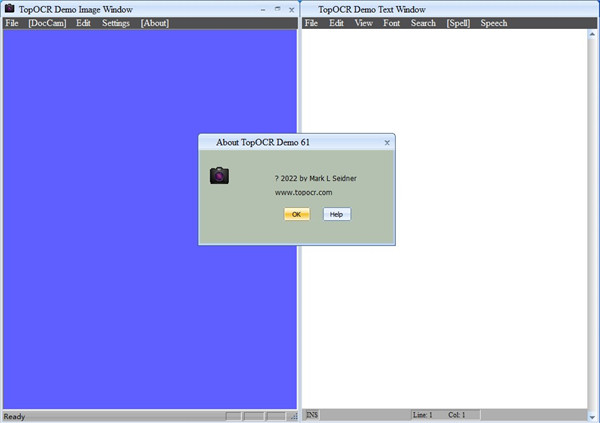Restore the TopOCR Demo Image Window

pyautogui.click(x=278, y=9)
